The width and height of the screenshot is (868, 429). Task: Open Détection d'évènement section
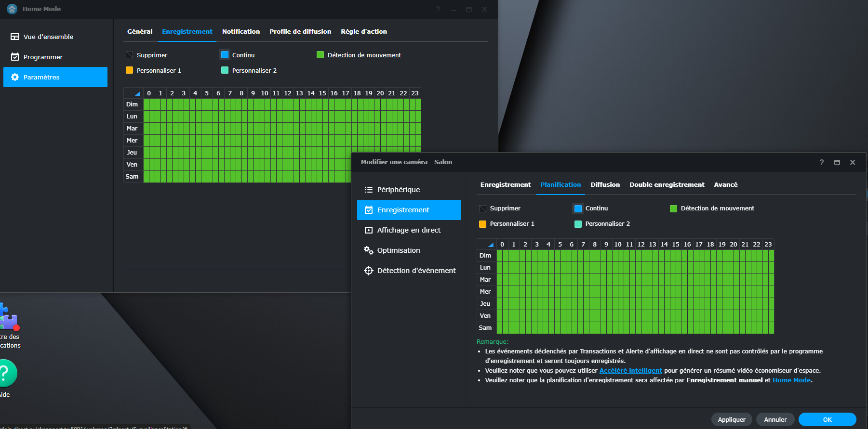416,271
